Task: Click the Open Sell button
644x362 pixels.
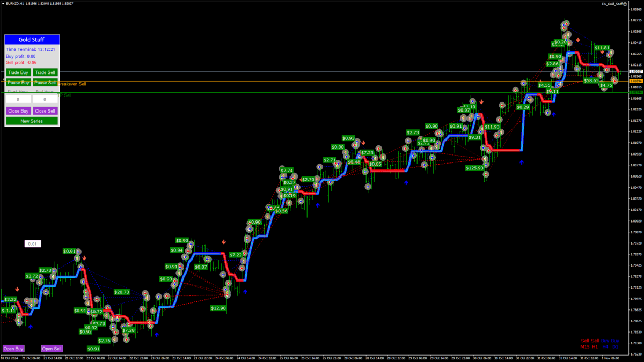Action: [x=52, y=349]
